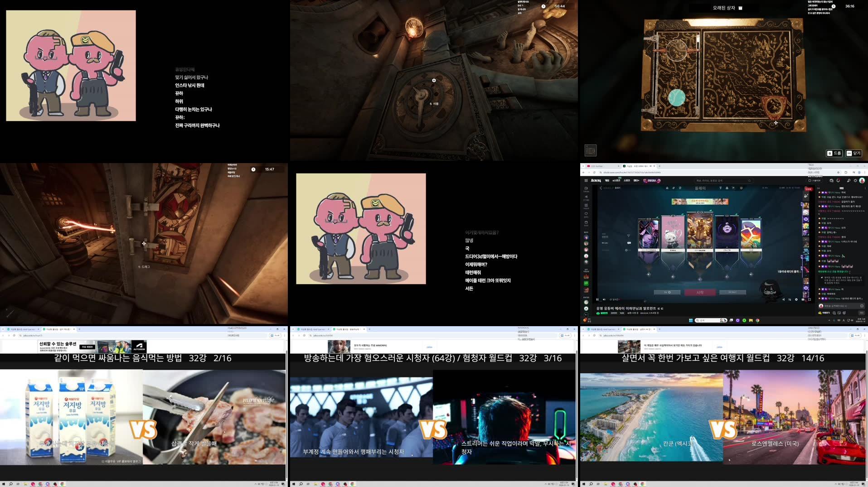Pause the live Valorant stream

coord(597,299)
